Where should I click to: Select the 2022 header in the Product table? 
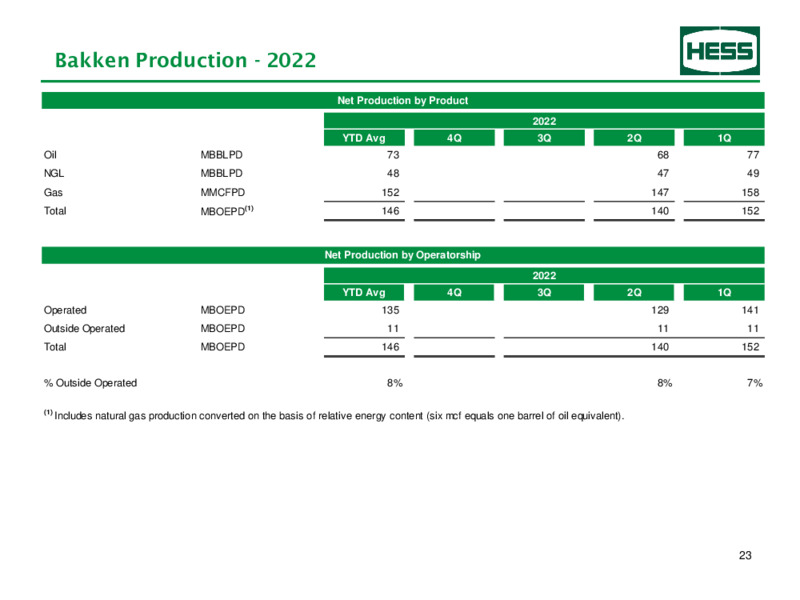[x=544, y=121]
